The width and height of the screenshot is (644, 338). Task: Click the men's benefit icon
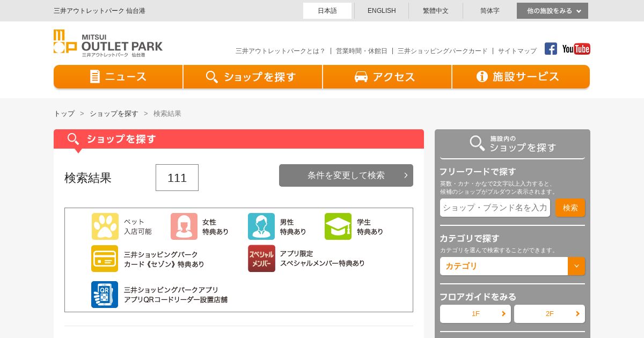click(x=261, y=226)
